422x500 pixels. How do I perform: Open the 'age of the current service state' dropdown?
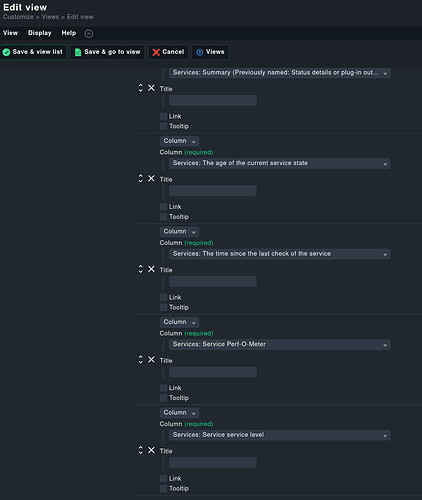pyautogui.click(x=280, y=163)
